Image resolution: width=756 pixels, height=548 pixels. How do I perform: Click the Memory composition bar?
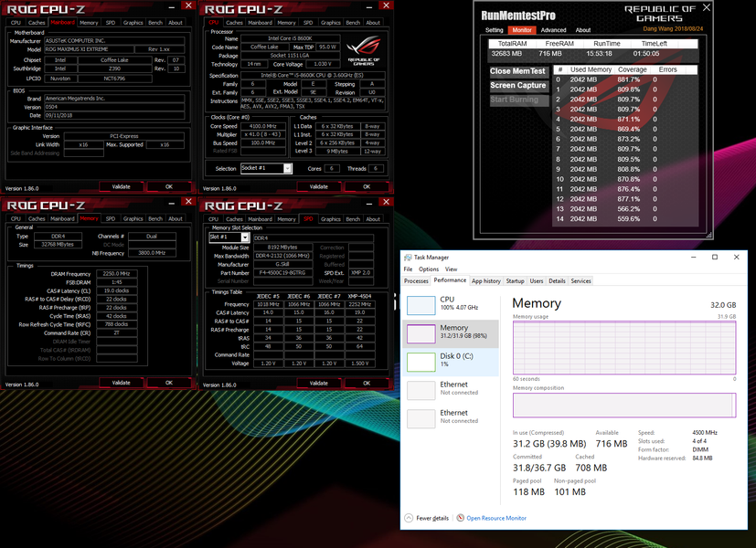pyautogui.click(x=624, y=405)
